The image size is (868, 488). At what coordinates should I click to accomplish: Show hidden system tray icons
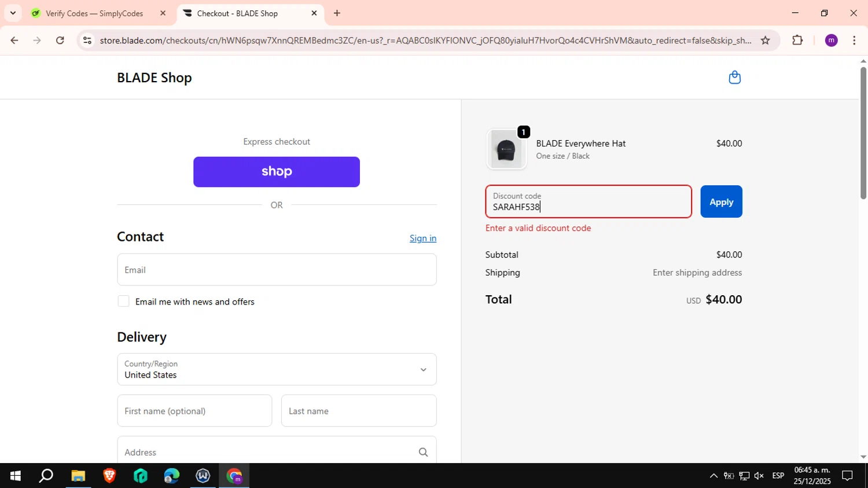pyautogui.click(x=713, y=476)
